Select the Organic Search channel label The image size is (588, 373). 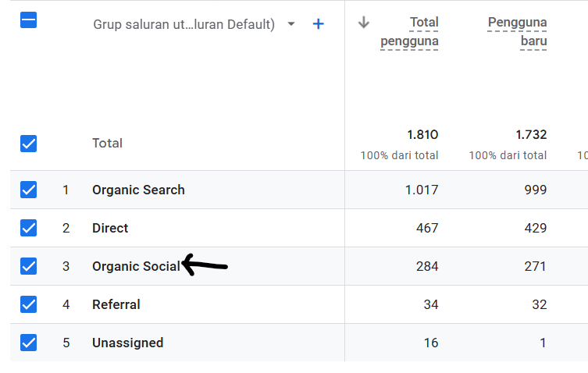point(138,190)
